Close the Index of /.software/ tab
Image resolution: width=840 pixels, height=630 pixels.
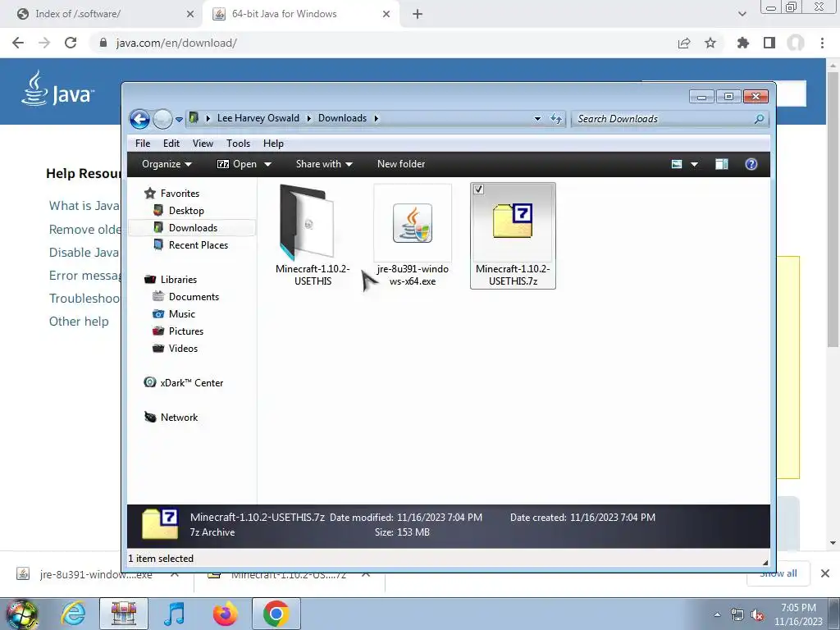click(190, 14)
